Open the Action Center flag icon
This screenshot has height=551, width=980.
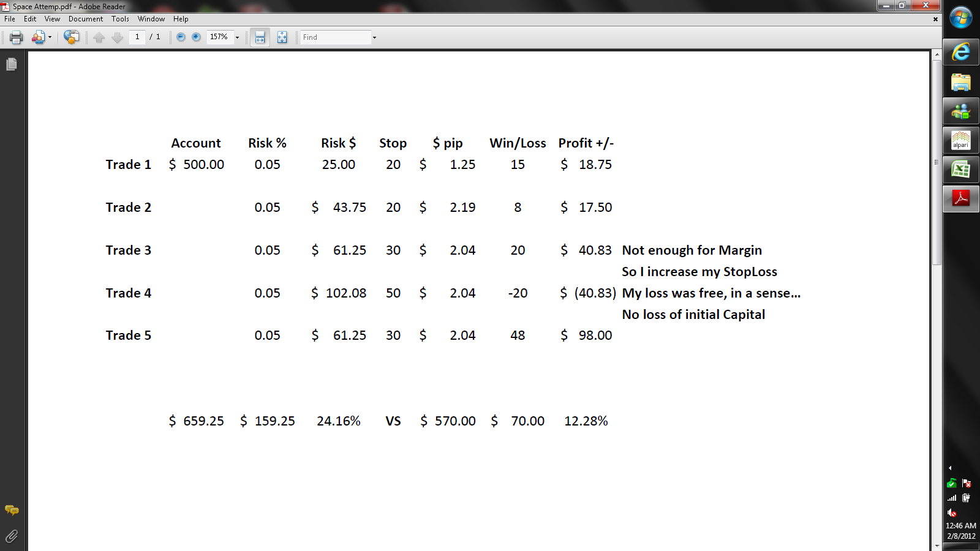(967, 483)
